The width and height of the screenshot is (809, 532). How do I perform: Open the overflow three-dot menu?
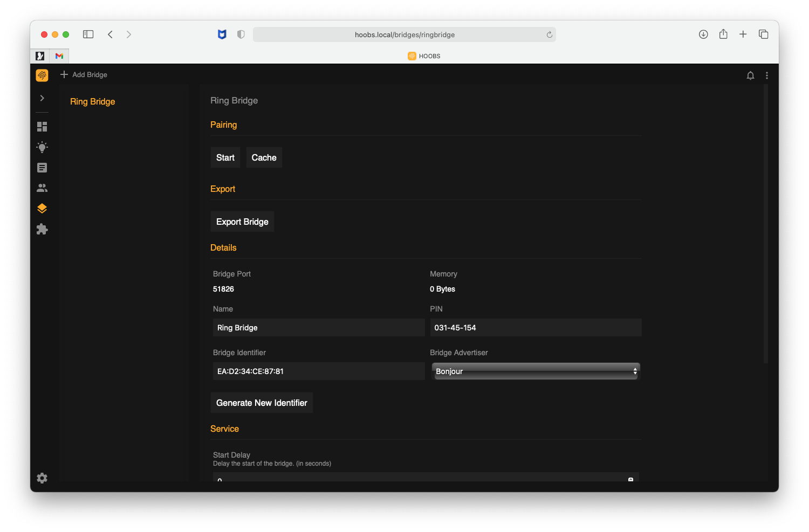(x=767, y=75)
